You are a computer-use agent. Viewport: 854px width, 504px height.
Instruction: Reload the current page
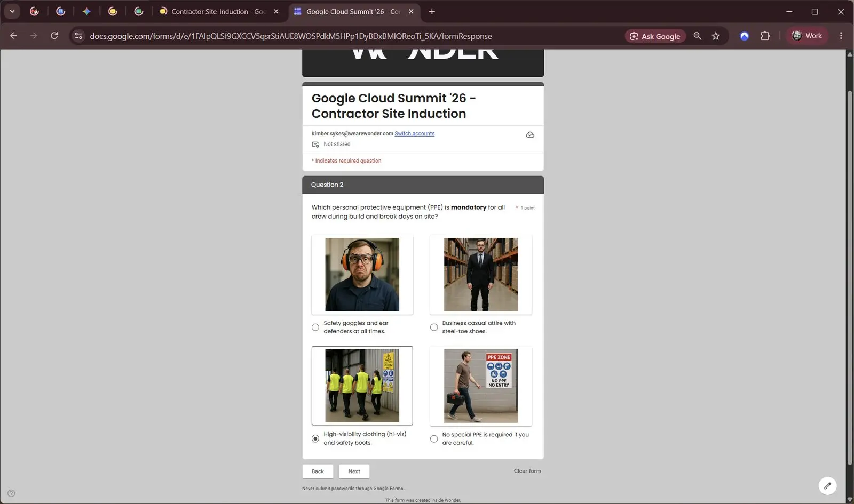click(x=54, y=36)
